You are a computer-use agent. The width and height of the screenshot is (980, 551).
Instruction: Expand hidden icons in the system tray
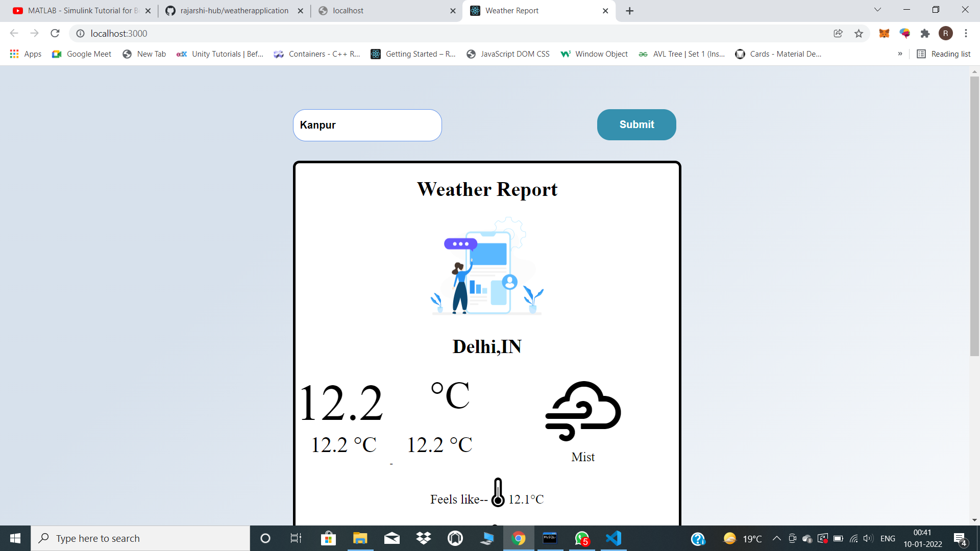pos(777,538)
